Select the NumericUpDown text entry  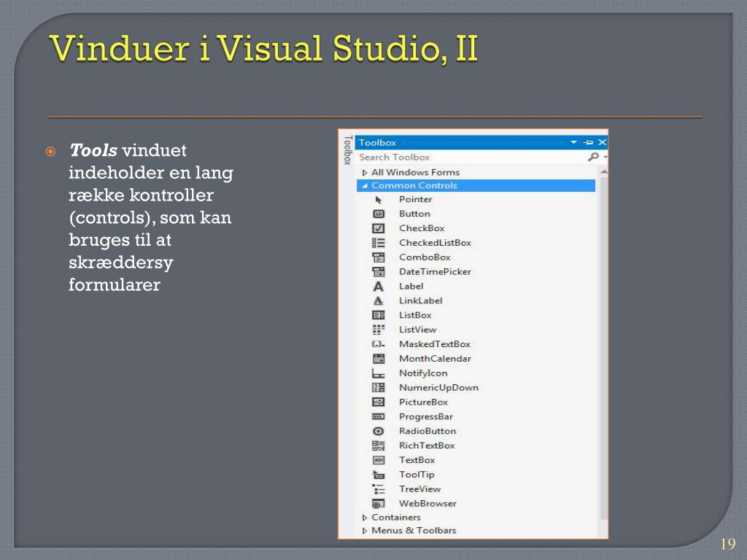438,388
